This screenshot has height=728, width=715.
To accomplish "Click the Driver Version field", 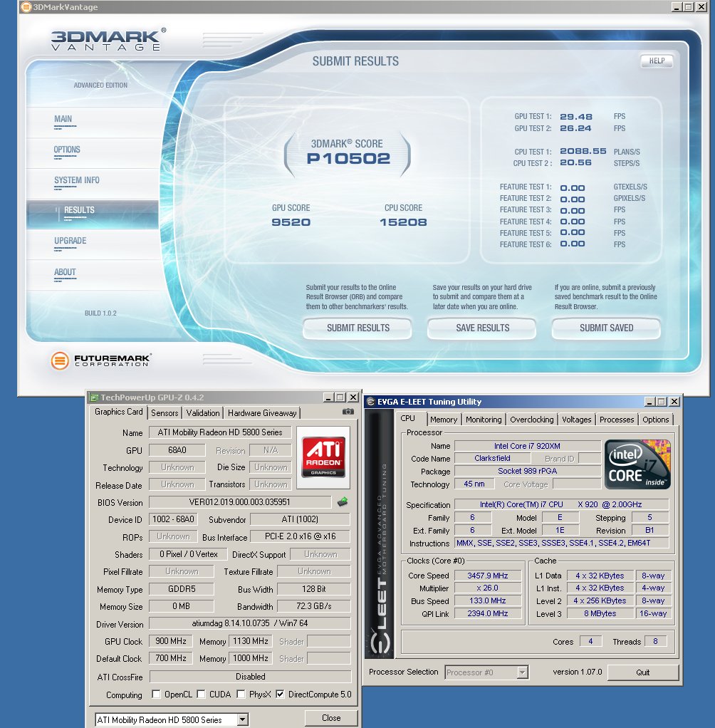I will [249, 623].
